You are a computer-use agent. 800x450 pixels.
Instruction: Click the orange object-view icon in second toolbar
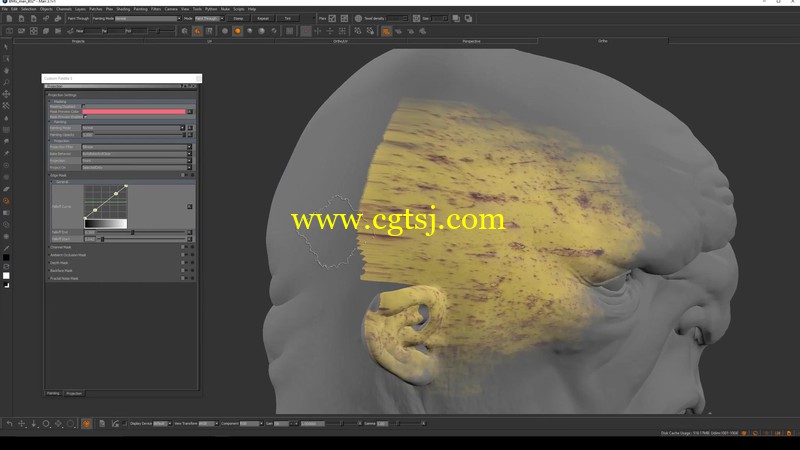(197, 31)
